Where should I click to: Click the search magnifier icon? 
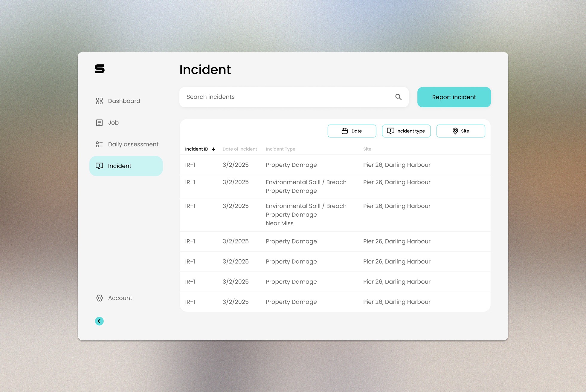(x=398, y=97)
